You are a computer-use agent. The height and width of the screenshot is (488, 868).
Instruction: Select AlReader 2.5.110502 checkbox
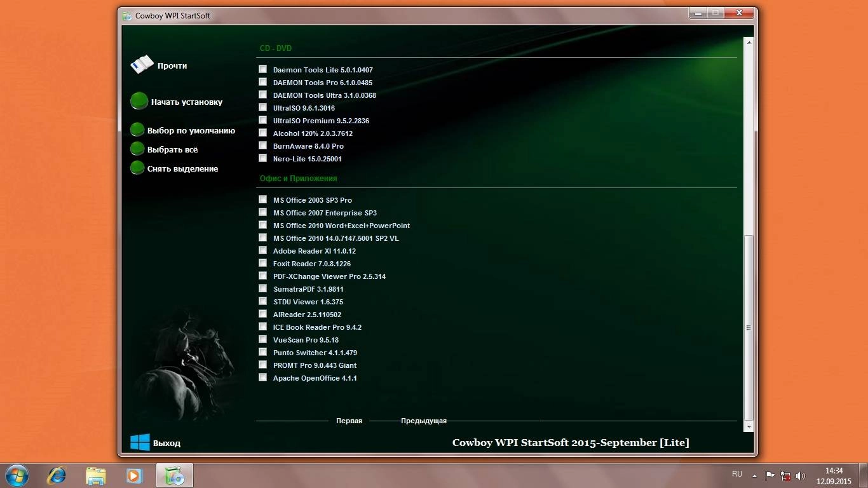click(262, 314)
